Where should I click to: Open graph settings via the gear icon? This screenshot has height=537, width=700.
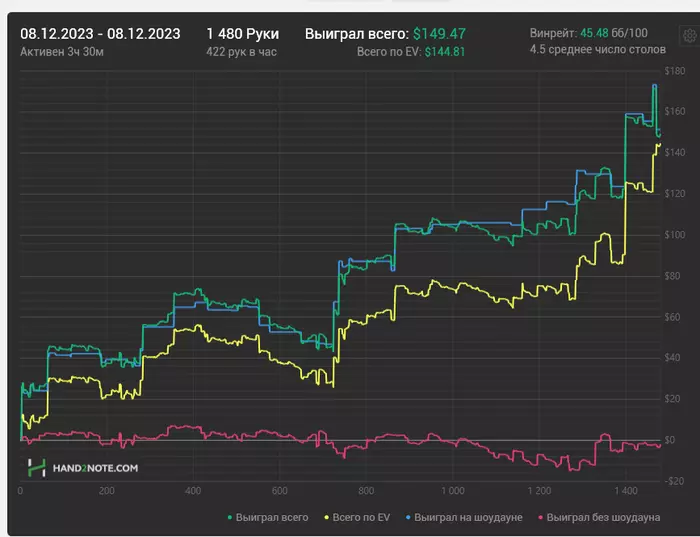pos(690,35)
